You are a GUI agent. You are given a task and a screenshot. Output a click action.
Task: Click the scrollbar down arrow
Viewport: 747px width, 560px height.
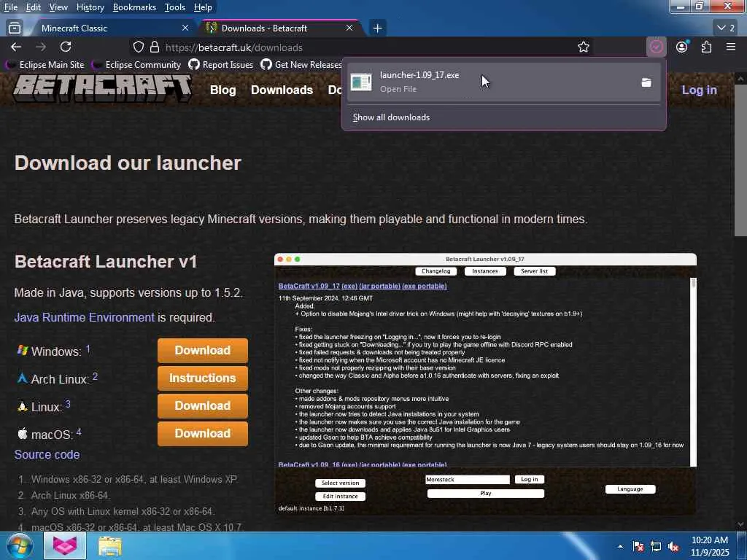(741, 524)
